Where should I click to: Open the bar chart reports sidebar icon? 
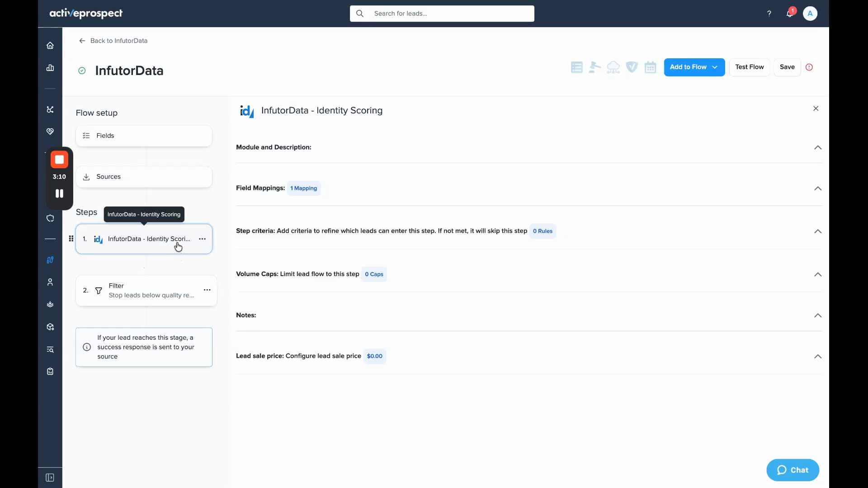[50, 68]
